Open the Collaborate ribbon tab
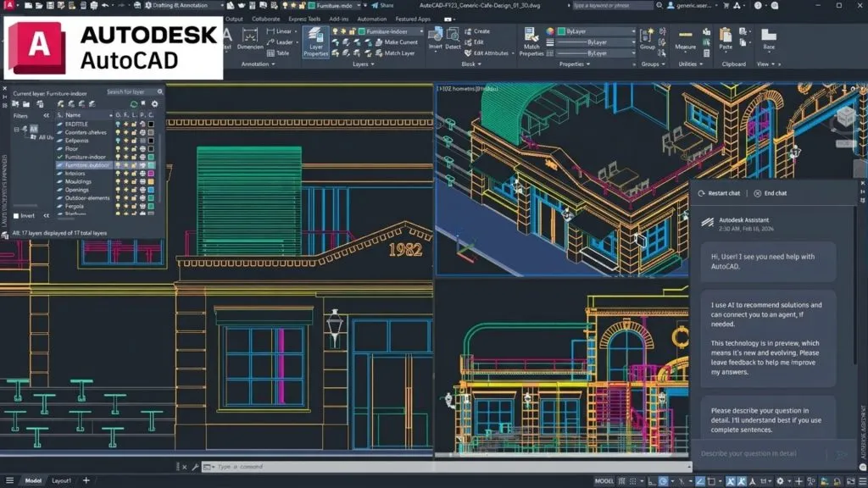 coord(265,19)
